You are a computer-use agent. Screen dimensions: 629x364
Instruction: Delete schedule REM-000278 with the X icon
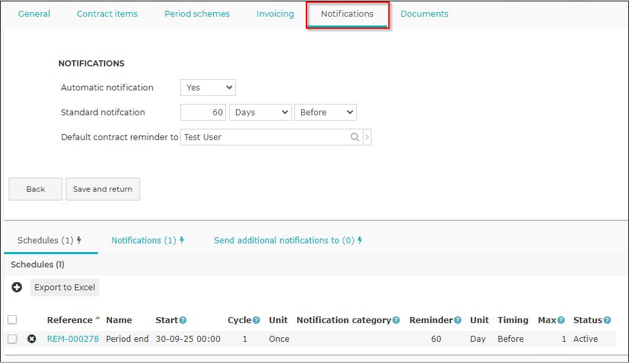[x=32, y=339]
